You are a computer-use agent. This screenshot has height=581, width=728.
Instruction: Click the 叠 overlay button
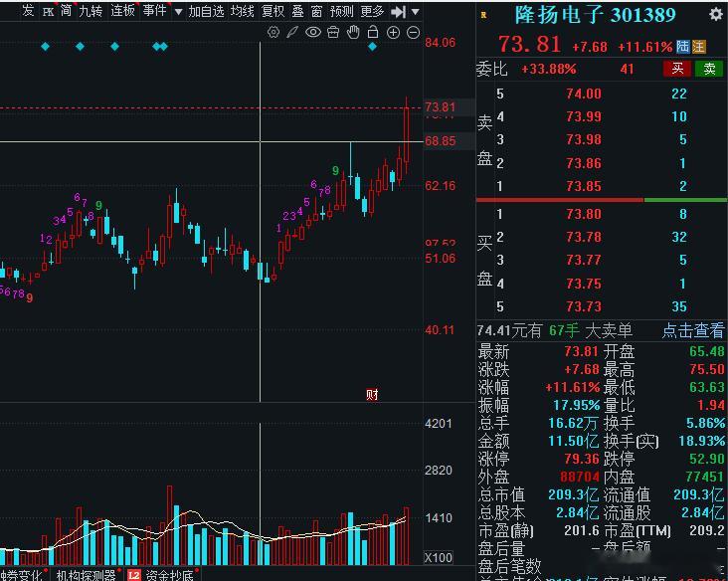point(297,11)
